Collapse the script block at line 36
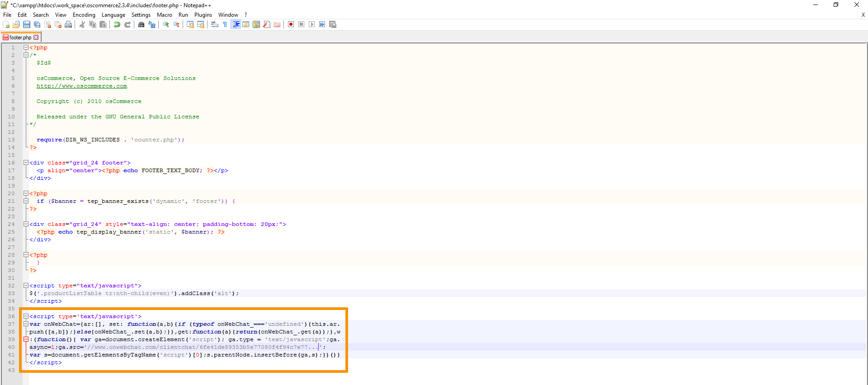Viewport: 868px width, 385px height. point(26,316)
